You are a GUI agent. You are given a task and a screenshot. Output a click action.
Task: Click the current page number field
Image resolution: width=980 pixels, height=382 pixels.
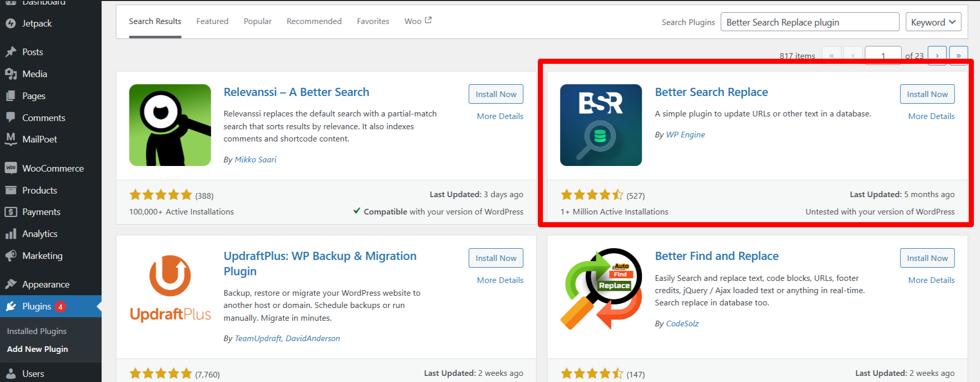pyautogui.click(x=883, y=55)
